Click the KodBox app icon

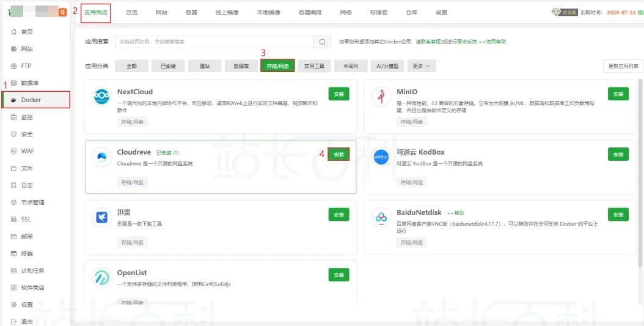pos(381,157)
